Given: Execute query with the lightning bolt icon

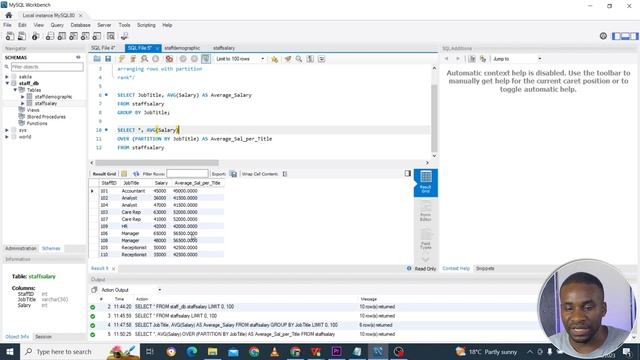Looking at the screenshot, I should [x=122, y=59].
